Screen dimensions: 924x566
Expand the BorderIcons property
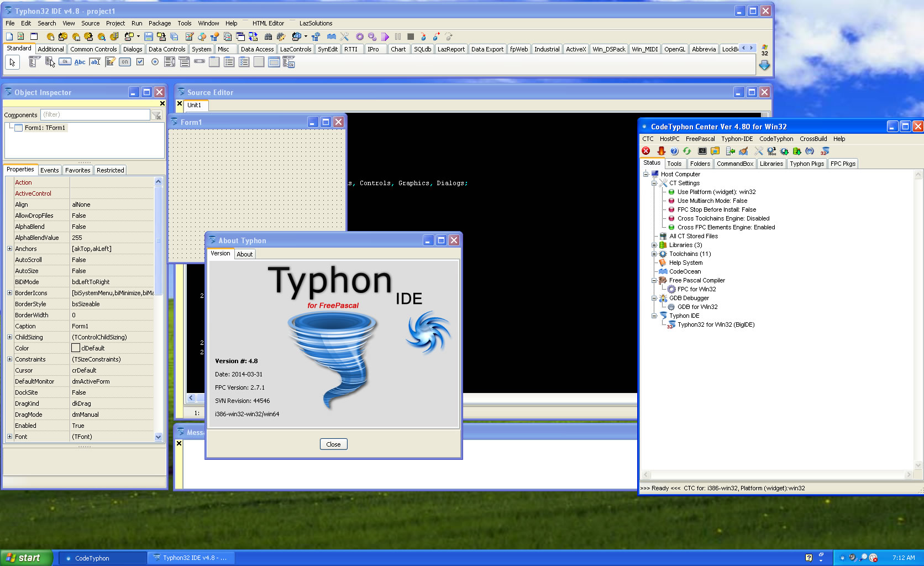point(9,293)
